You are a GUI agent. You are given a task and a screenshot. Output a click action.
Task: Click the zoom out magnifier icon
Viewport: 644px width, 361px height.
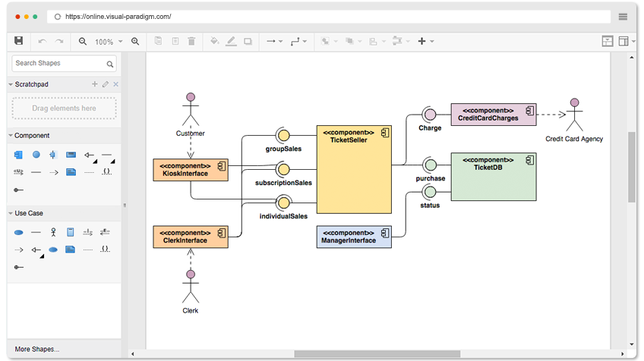coord(83,41)
